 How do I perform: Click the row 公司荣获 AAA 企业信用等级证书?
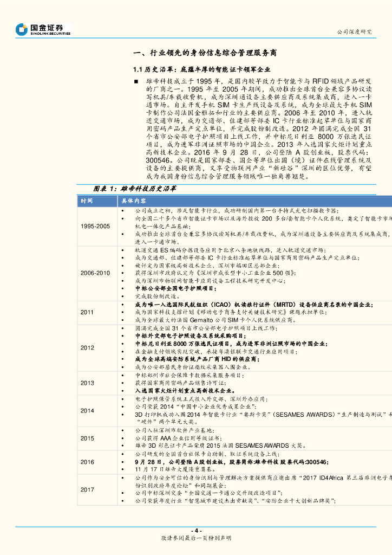[x=179, y=438]
